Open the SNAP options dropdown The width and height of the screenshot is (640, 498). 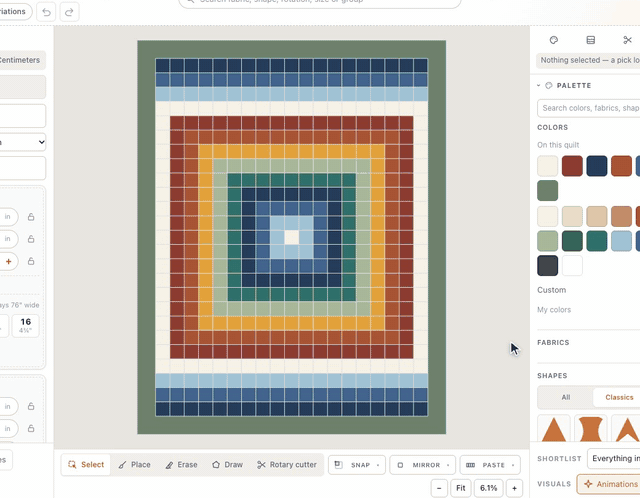(357, 465)
